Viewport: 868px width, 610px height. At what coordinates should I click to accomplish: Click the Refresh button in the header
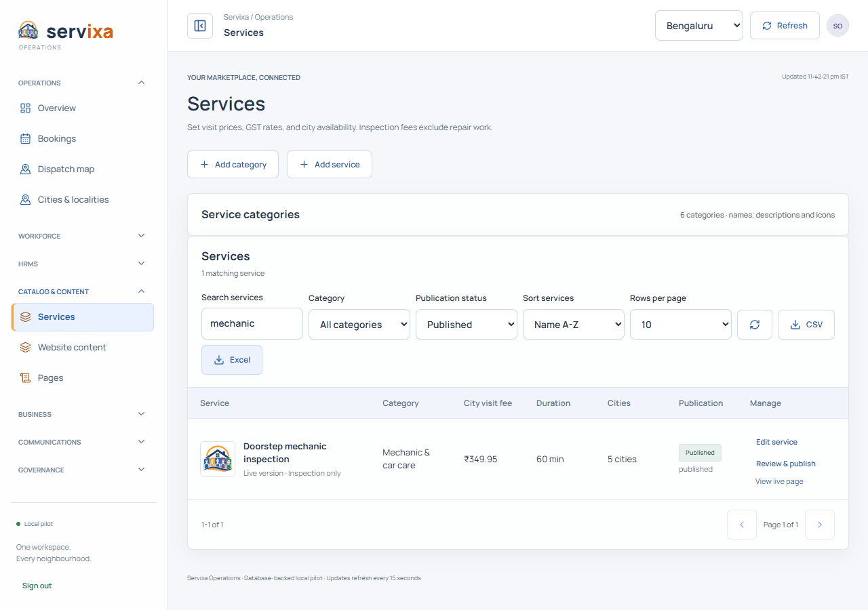[x=785, y=26]
